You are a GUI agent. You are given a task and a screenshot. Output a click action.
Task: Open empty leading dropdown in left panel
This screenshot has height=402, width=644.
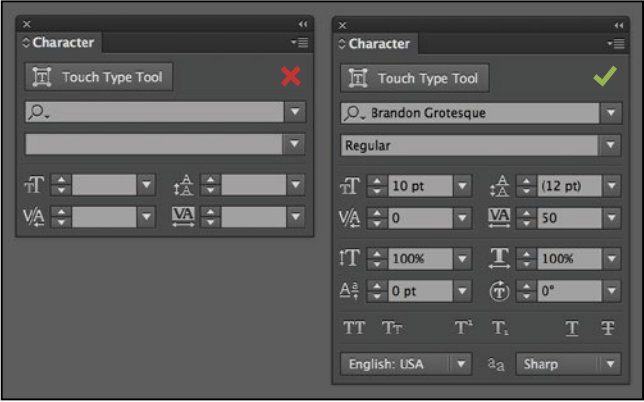click(296, 185)
